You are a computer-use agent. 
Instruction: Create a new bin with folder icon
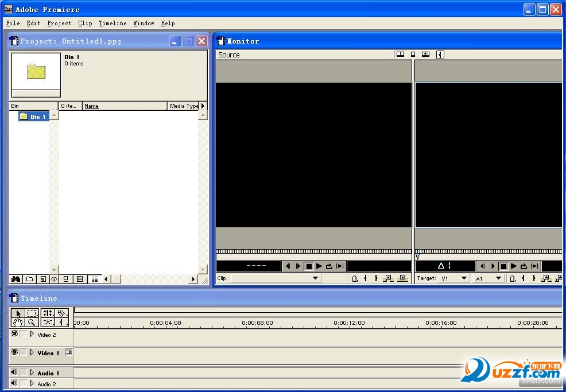tap(30, 279)
